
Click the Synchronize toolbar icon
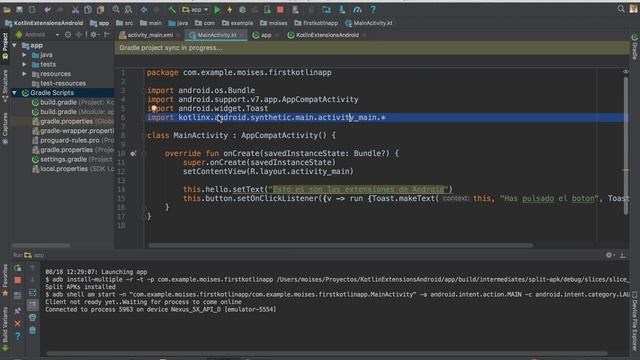click(x=32, y=9)
